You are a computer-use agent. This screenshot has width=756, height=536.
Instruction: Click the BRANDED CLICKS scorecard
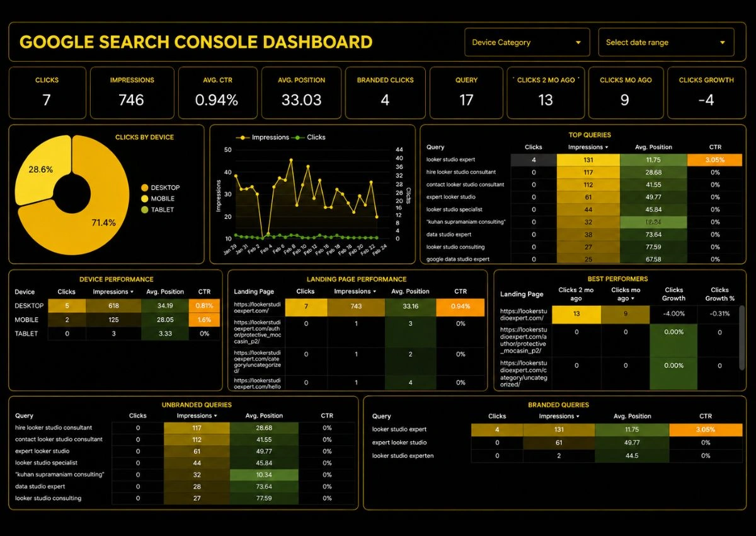pos(385,93)
